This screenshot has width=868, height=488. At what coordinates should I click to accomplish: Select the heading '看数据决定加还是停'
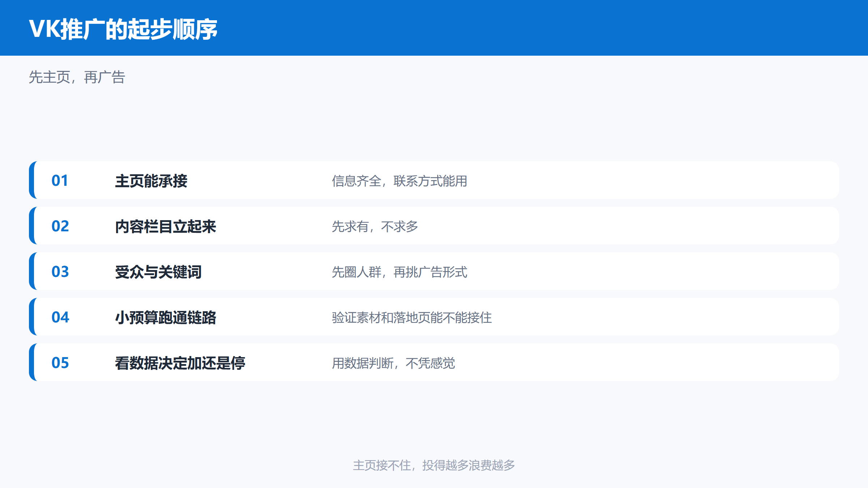tap(180, 363)
